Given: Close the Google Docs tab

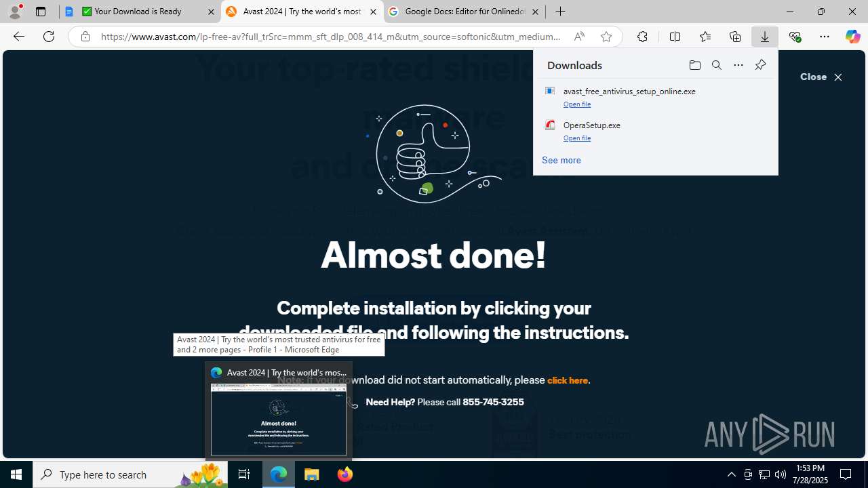Looking at the screenshot, I should click(x=535, y=12).
